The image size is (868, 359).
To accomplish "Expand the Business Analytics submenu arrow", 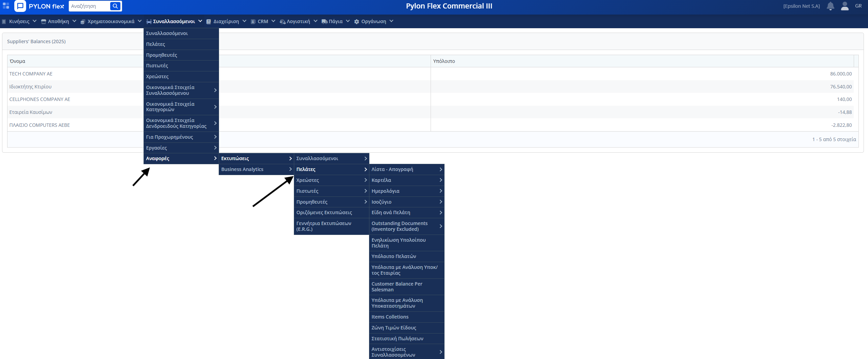I will click(x=290, y=169).
